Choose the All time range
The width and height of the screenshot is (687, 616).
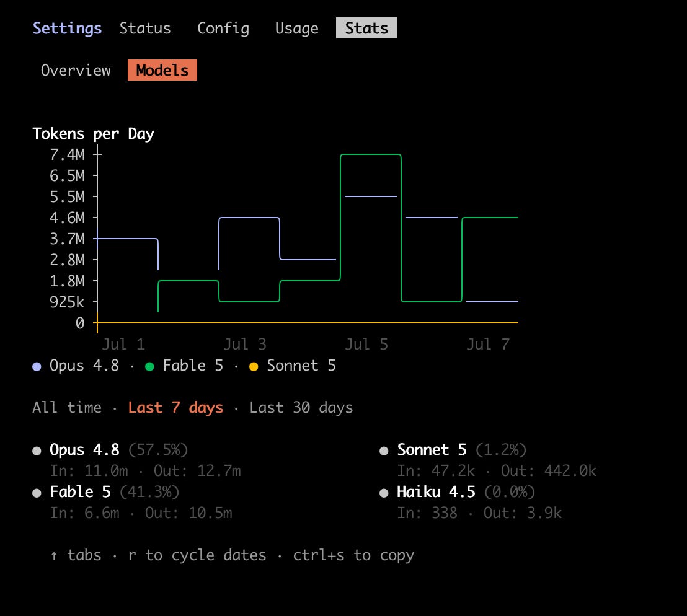coord(67,408)
